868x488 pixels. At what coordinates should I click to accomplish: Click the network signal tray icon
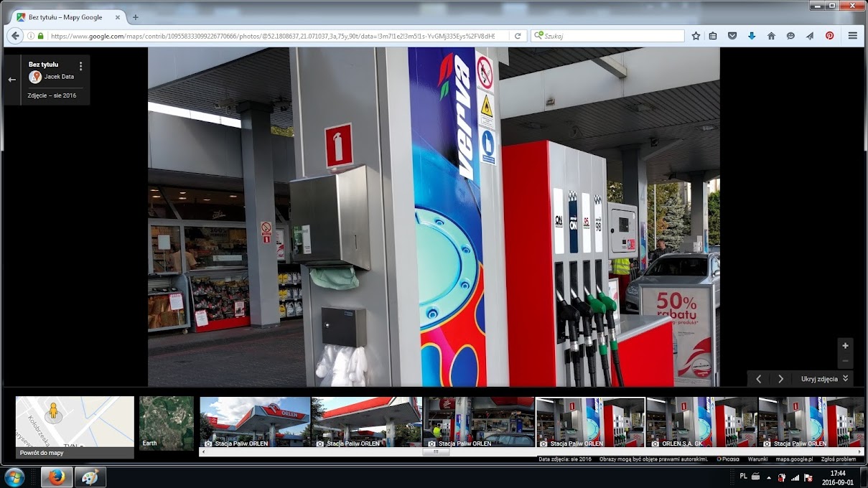(795, 477)
